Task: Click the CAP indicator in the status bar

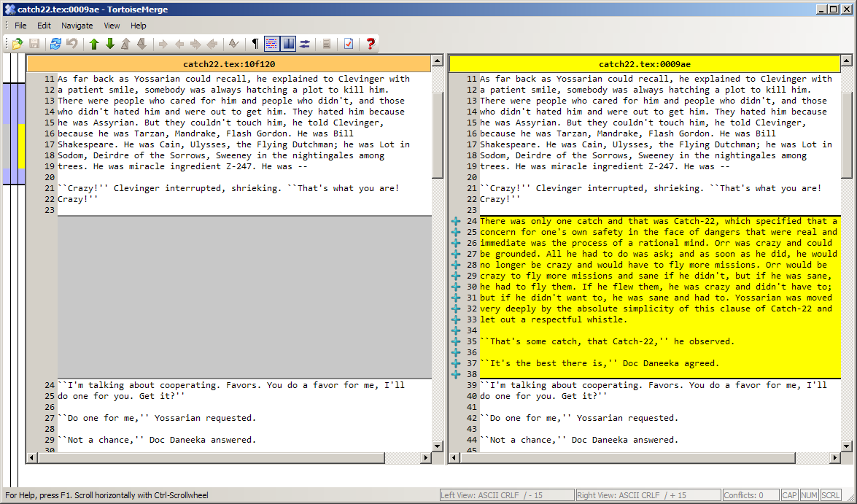Action: pyautogui.click(x=789, y=495)
